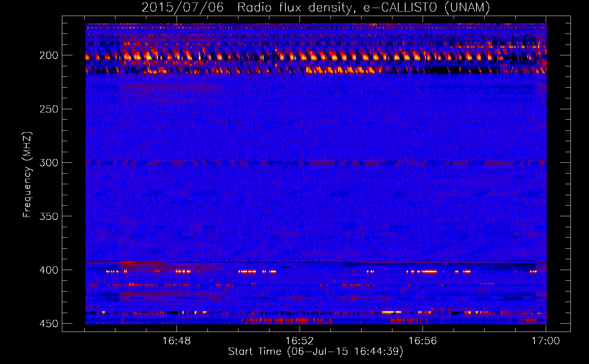The image size is (589, 364).
Task: Click the 16:48 time axis label
Action: [x=177, y=341]
